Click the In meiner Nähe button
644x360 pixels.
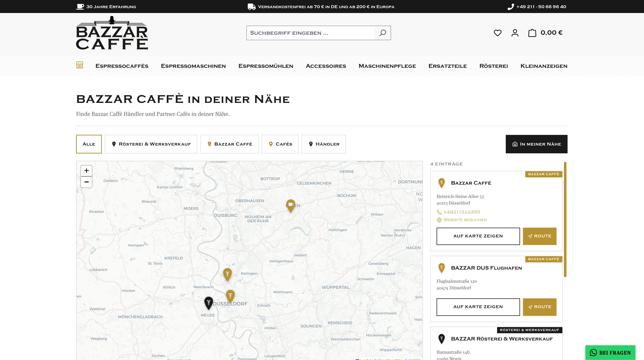click(536, 144)
